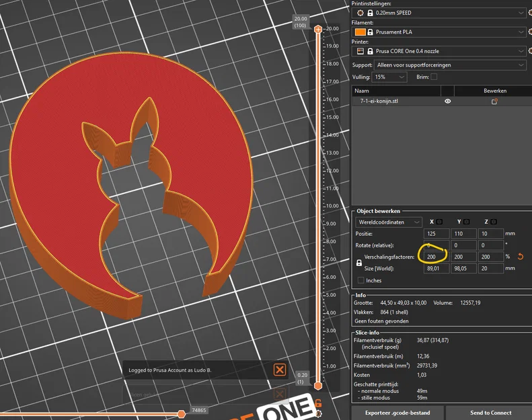Screen dimensions: 532x420
Task: Click the print settings gear icon
Action: 360,13
